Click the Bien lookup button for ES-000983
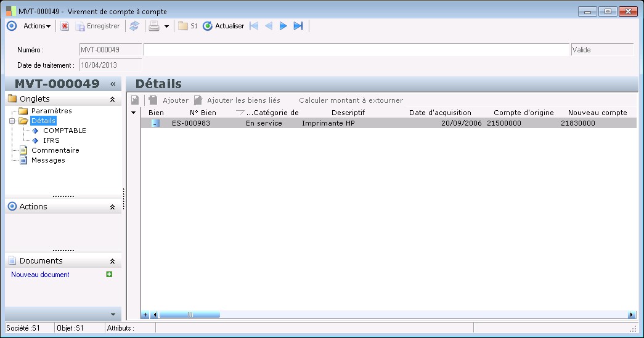Image resolution: width=644 pixels, height=338 pixels. click(x=155, y=123)
